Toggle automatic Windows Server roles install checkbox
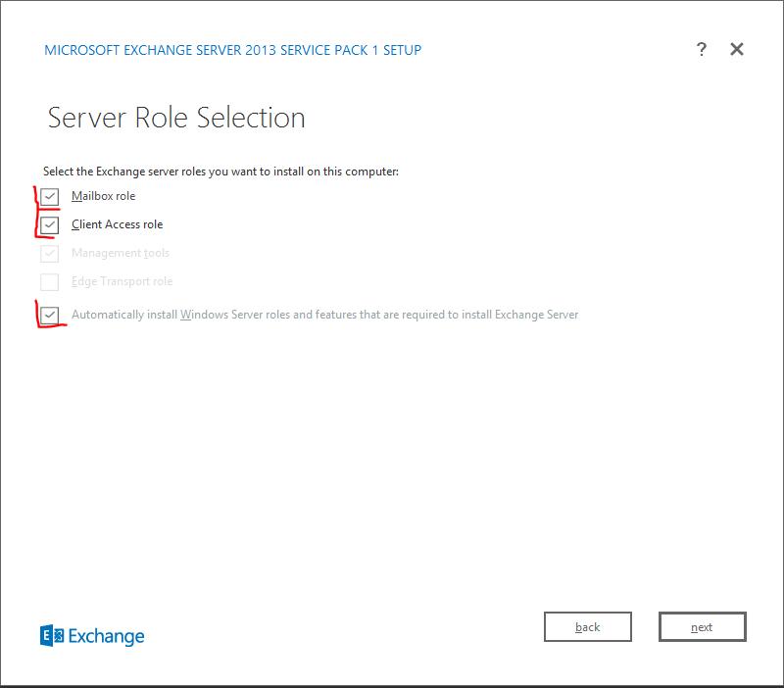Screen dimensions: 784x688 point(50,315)
